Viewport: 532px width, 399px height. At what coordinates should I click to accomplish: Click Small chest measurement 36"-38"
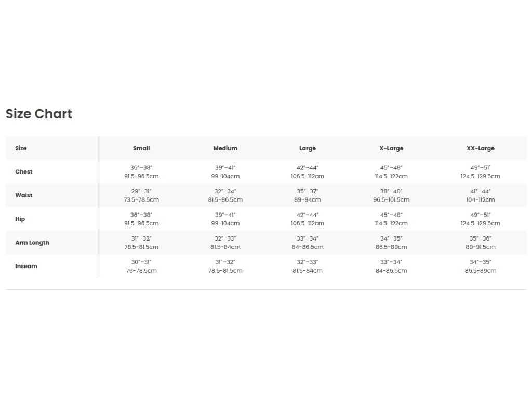tap(141, 168)
